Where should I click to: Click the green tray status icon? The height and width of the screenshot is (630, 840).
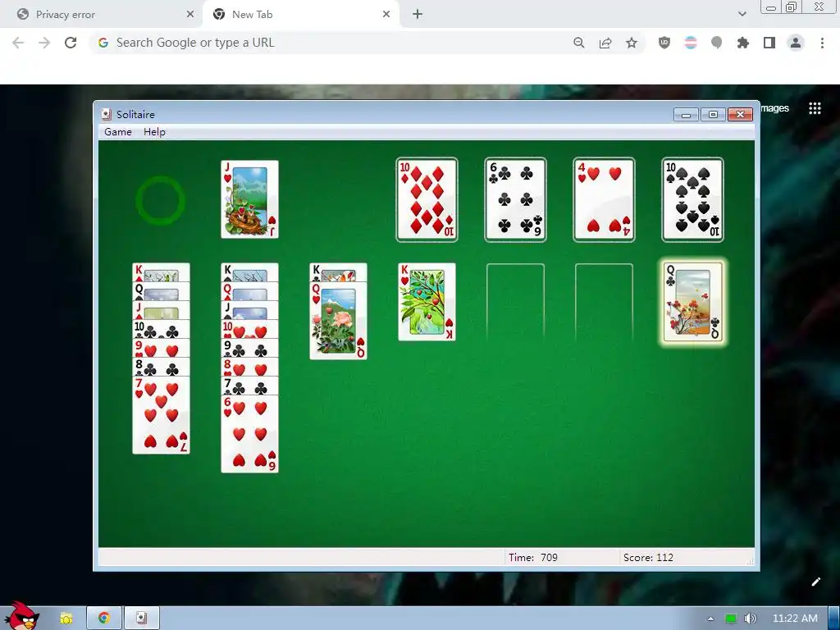tap(730, 619)
